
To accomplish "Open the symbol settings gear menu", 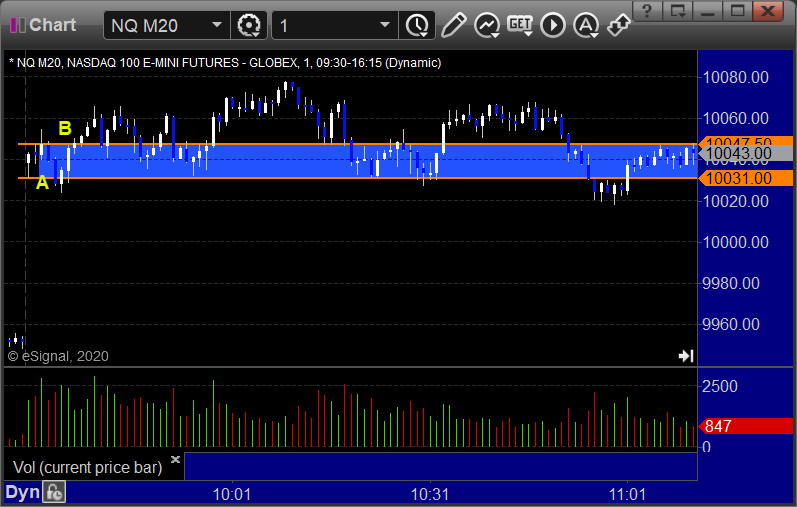I will 249,25.
